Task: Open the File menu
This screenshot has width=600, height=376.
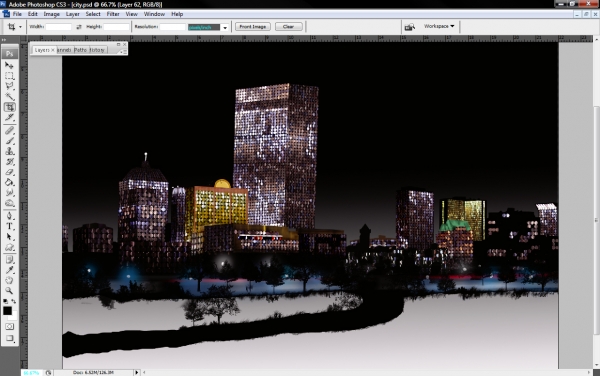Action: pos(17,14)
